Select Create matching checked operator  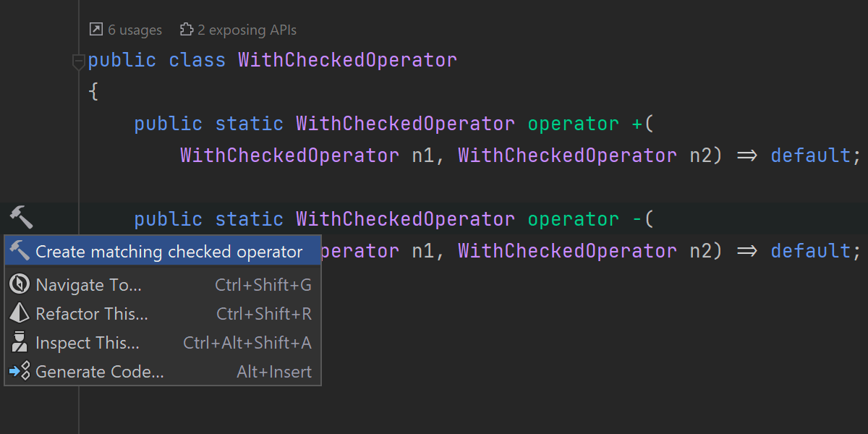[169, 252]
